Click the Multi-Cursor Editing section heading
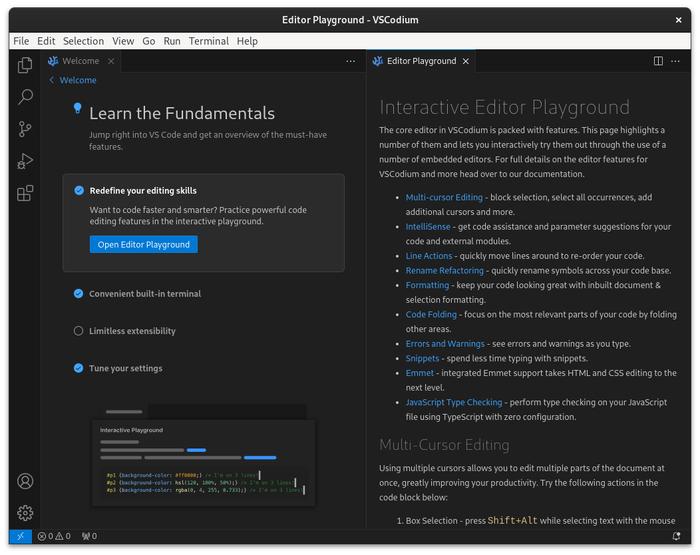This screenshot has height=555, width=700. click(x=444, y=445)
